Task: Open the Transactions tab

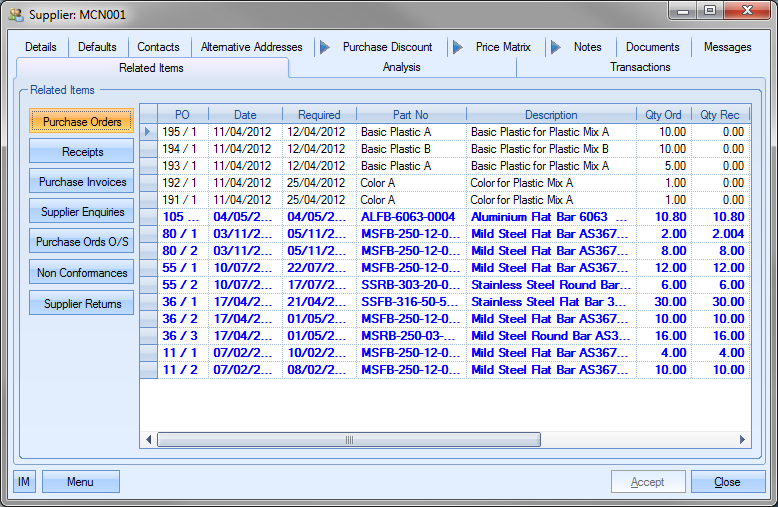Action: click(x=640, y=68)
